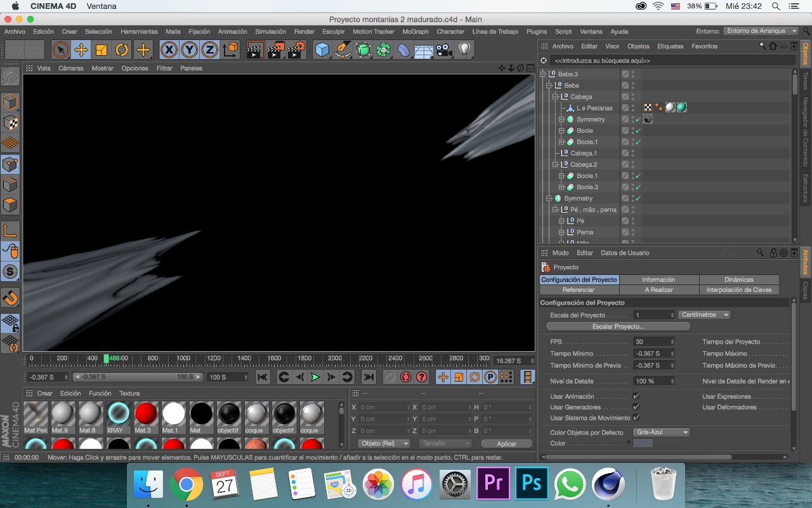
Task: Uncheck Usar Sistema de Movimiento checkbox
Action: click(x=636, y=418)
